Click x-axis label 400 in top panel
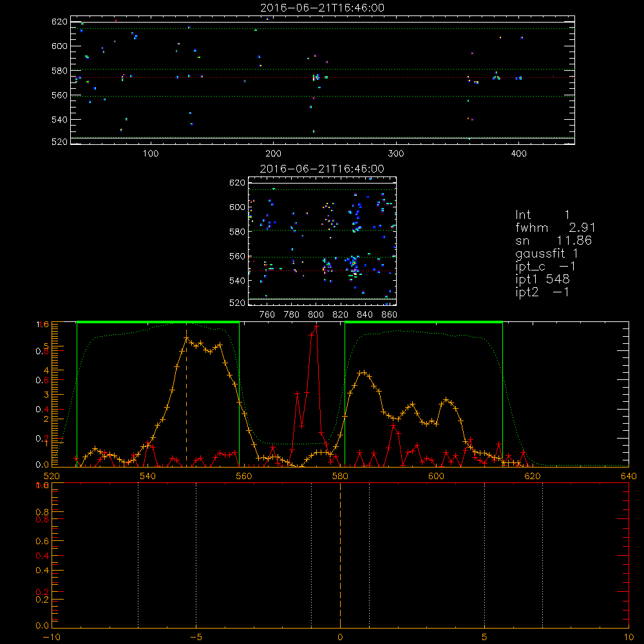 point(518,153)
